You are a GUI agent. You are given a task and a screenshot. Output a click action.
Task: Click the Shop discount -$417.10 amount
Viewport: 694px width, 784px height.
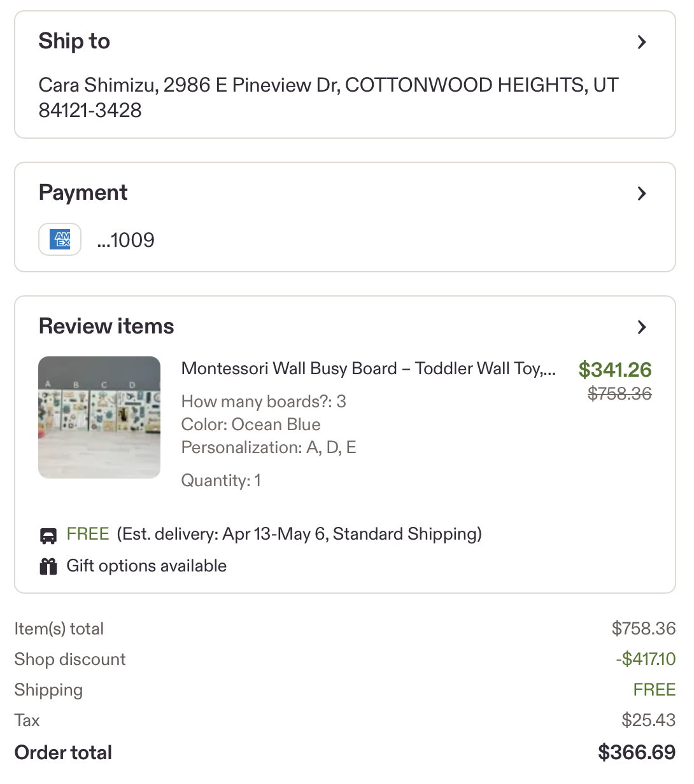click(x=646, y=659)
